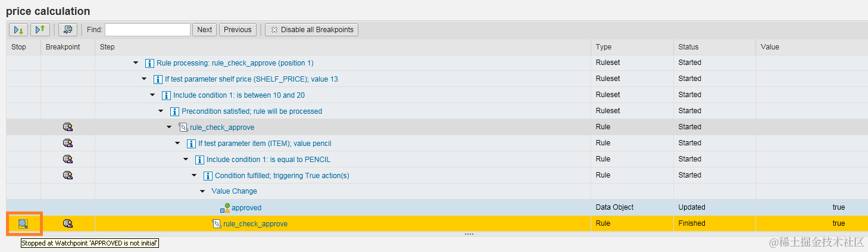Toggle breakpoint icon on the started rule_check_approve row
Viewport: 868px width, 252px height.
pyautogui.click(x=68, y=127)
